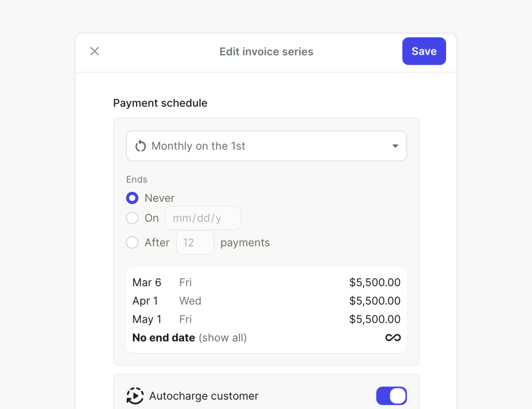Image resolution: width=532 pixels, height=409 pixels.
Task: Click the Mar 6 payment row
Action: tap(266, 282)
